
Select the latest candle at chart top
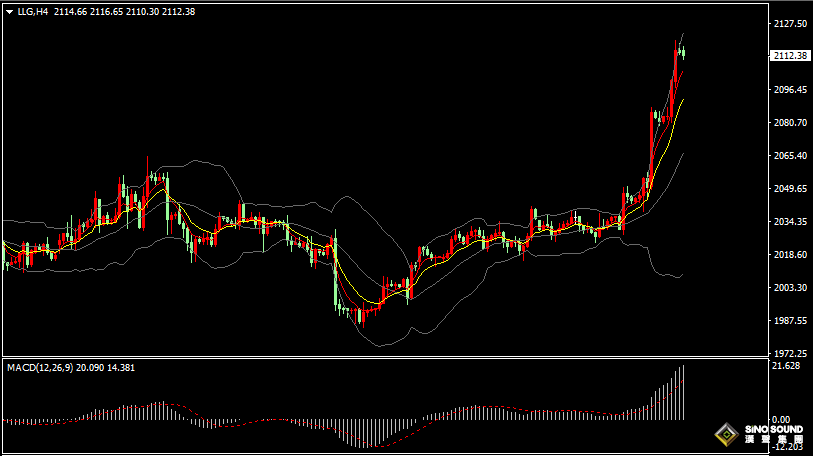pyautogui.click(x=683, y=52)
